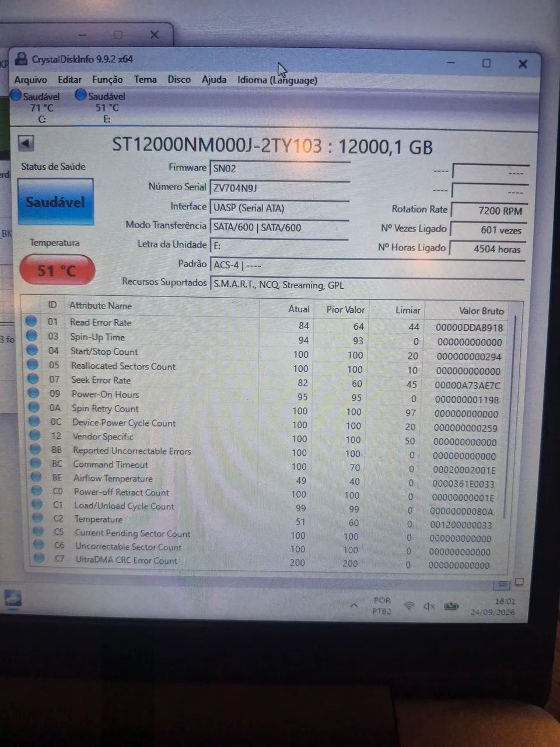The width and height of the screenshot is (560, 747).
Task: Open the Função menu
Action: tap(107, 79)
